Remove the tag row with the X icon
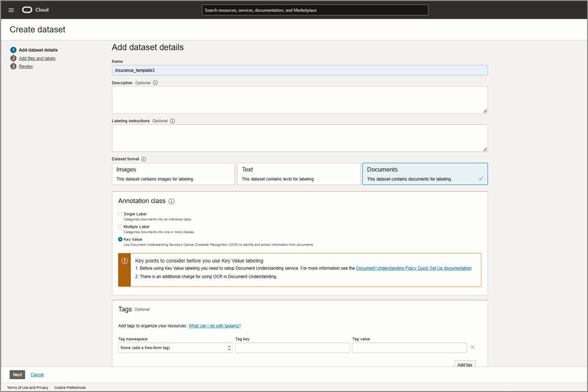The width and height of the screenshot is (588, 392). point(472,347)
